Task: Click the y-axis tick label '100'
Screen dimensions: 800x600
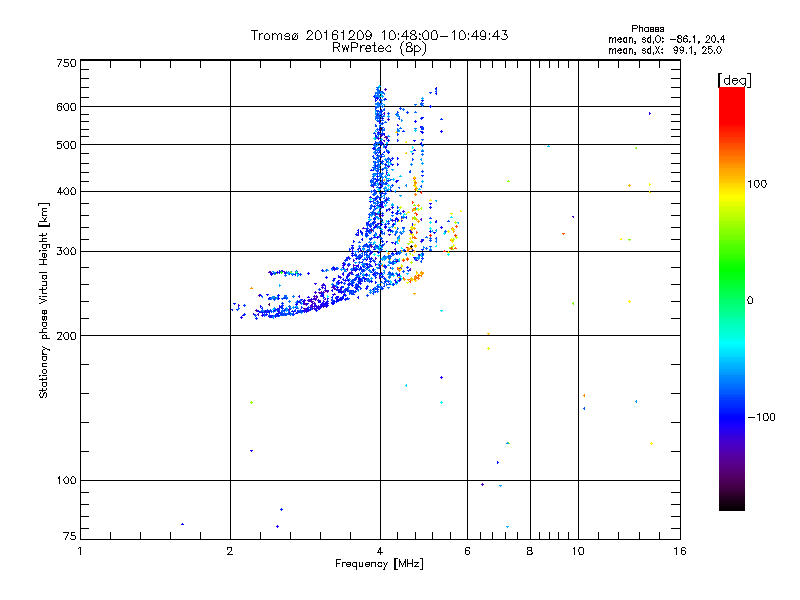Action: pyautogui.click(x=66, y=481)
